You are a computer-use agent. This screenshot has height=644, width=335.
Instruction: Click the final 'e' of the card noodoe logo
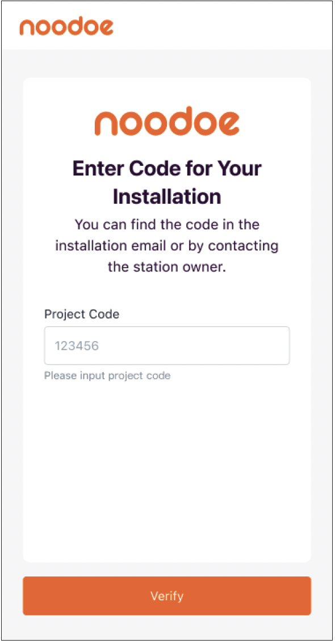pyautogui.click(x=227, y=124)
